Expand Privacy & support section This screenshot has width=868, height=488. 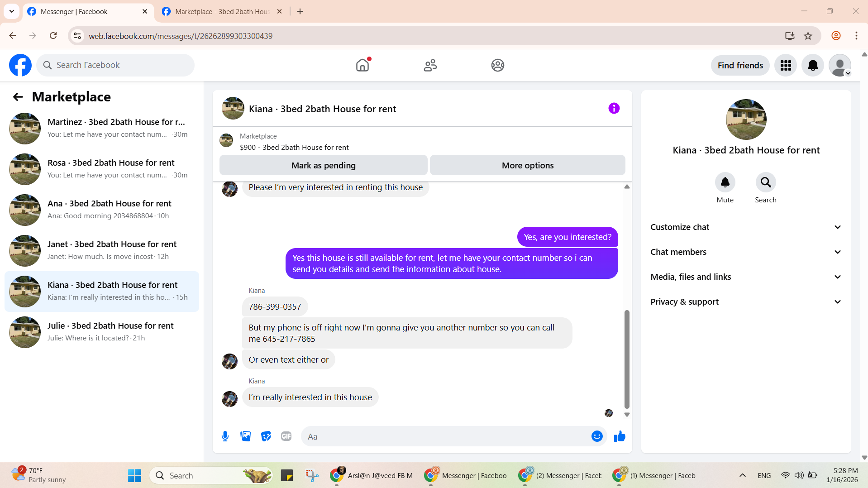pyautogui.click(x=746, y=302)
